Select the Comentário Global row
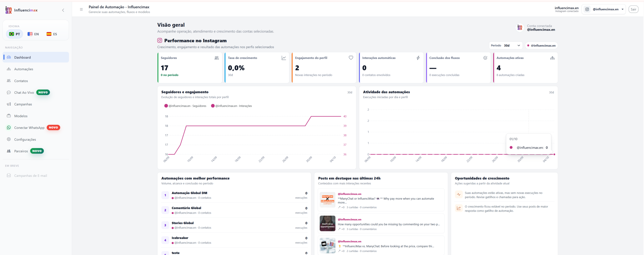The width and height of the screenshot is (644, 255). click(x=234, y=210)
